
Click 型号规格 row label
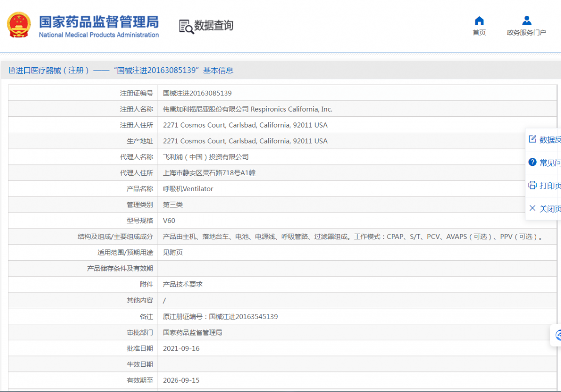(140, 221)
